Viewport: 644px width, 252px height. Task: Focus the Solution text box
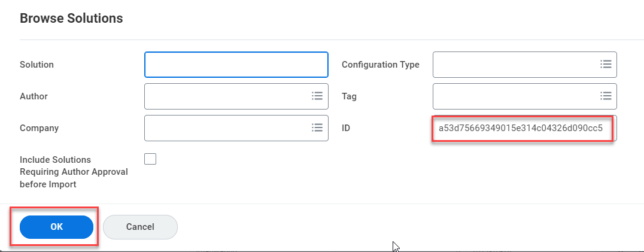236,64
